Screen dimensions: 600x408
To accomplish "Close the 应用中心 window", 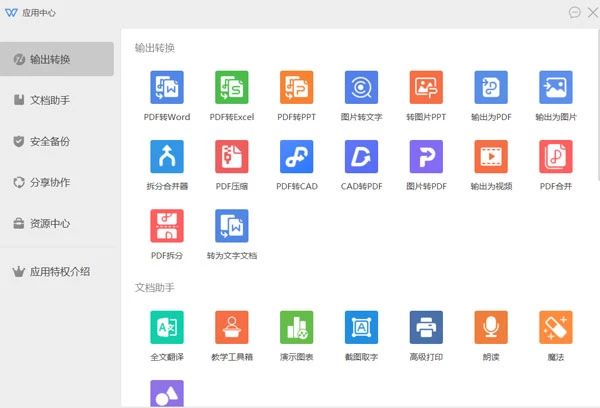I will tap(593, 13).
